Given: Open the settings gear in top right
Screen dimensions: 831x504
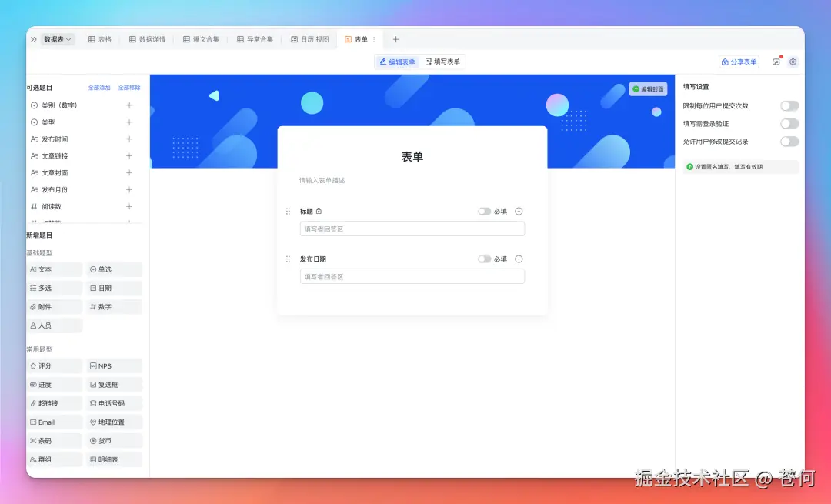Looking at the screenshot, I should (x=793, y=62).
